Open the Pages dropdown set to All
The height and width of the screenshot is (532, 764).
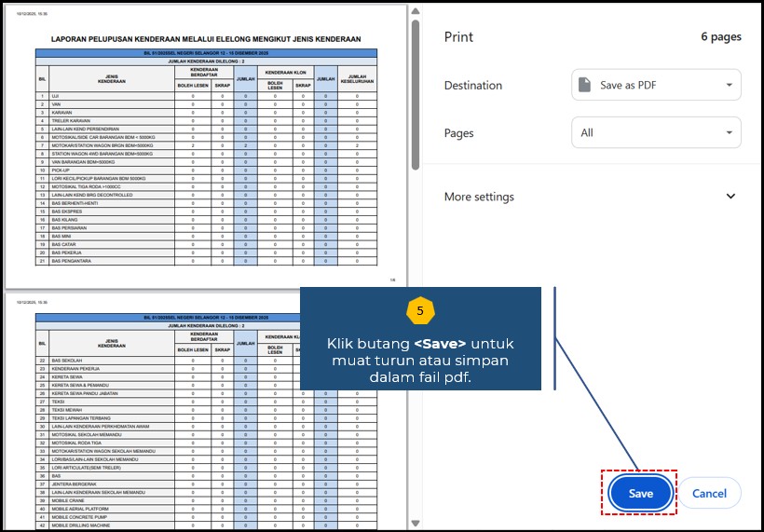click(x=656, y=133)
